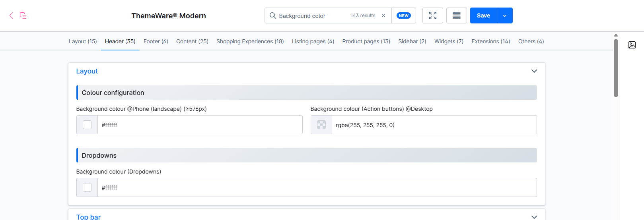Click the search magnifier icon
Viewport: 644px width, 220px height.
(x=273, y=15)
